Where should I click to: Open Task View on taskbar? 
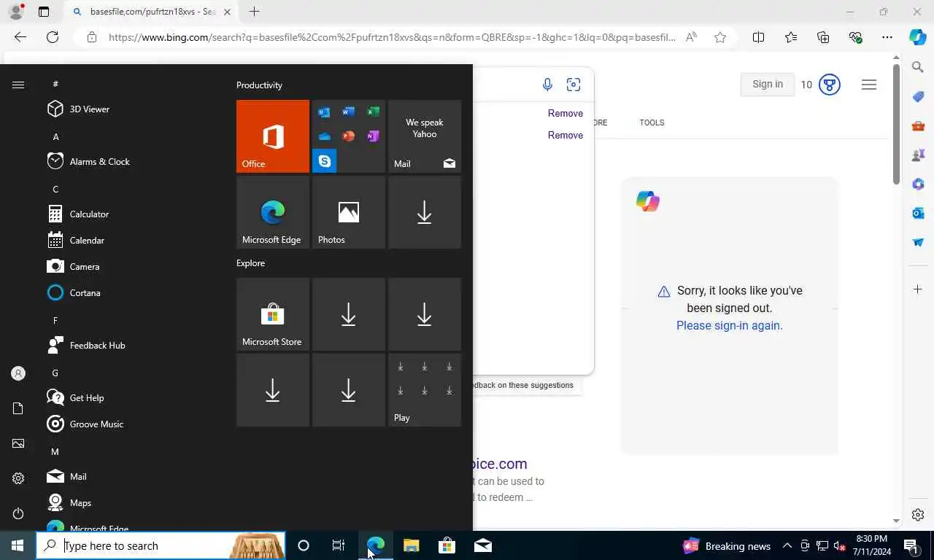click(x=339, y=545)
